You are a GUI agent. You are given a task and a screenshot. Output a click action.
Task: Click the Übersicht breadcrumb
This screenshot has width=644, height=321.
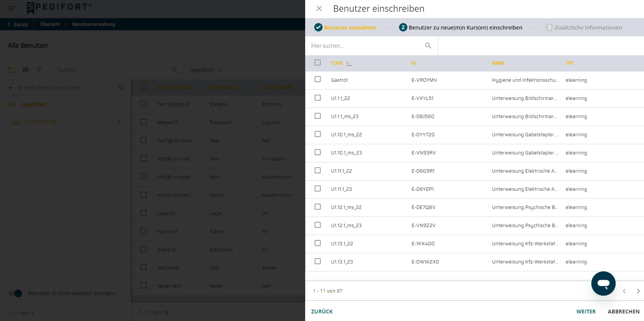click(x=50, y=24)
